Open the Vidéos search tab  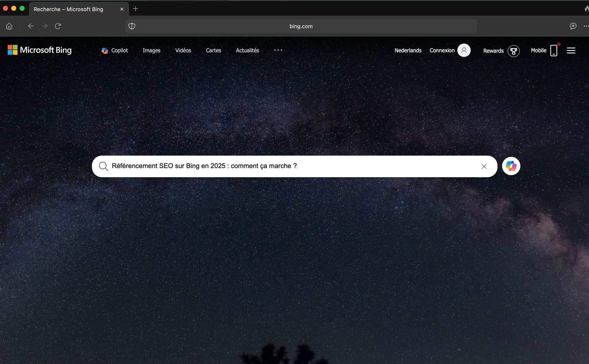tap(183, 50)
